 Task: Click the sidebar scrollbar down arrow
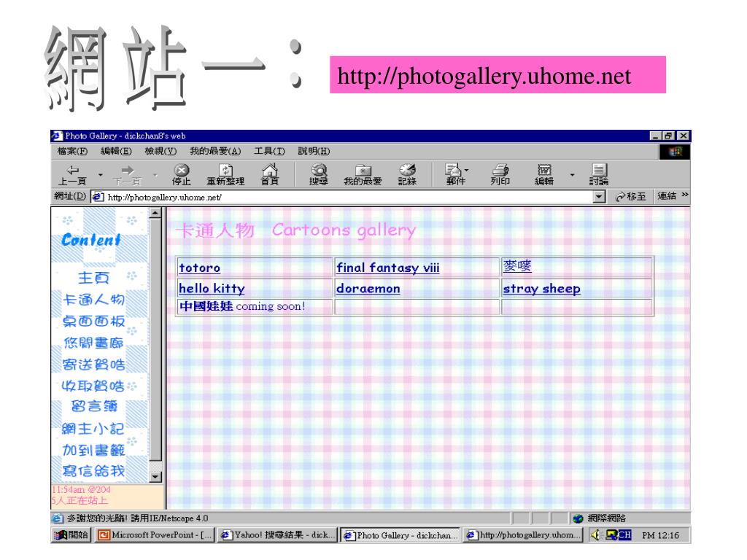click(x=155, y=477)
